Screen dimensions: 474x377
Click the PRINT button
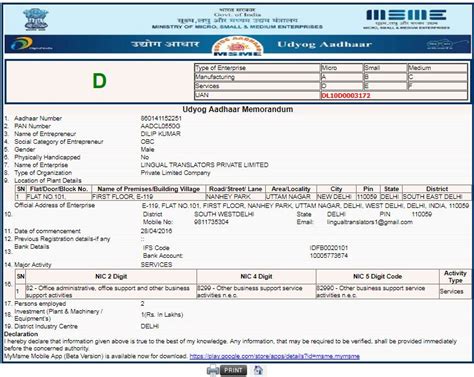pyautogui.click(x=233, y=370)
